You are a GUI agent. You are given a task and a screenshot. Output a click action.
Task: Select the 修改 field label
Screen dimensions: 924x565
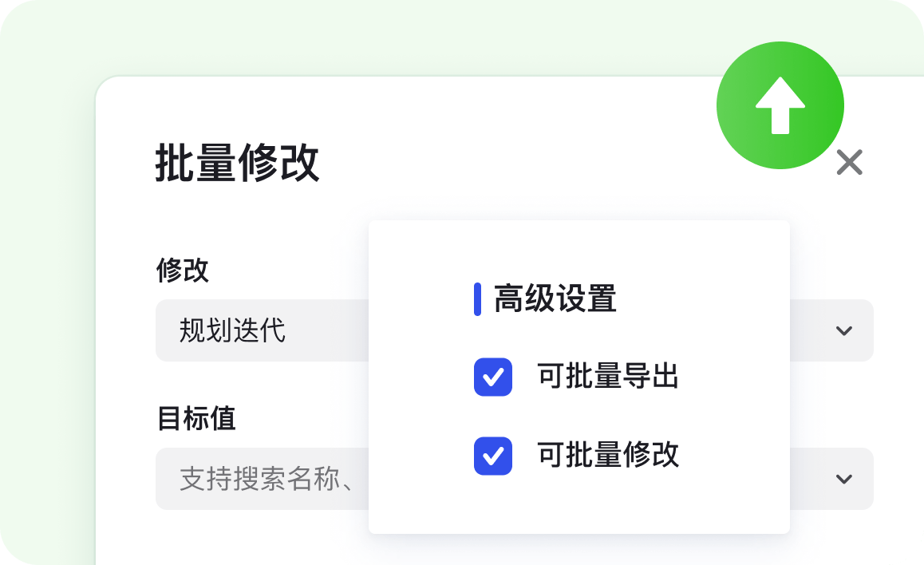[182, 271]
